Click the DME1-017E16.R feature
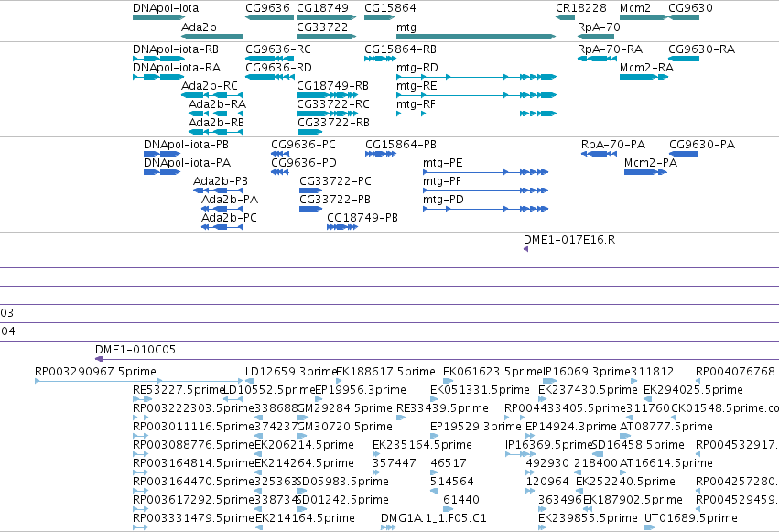Screen dimensions: 779x532 [x=525, y=249]
